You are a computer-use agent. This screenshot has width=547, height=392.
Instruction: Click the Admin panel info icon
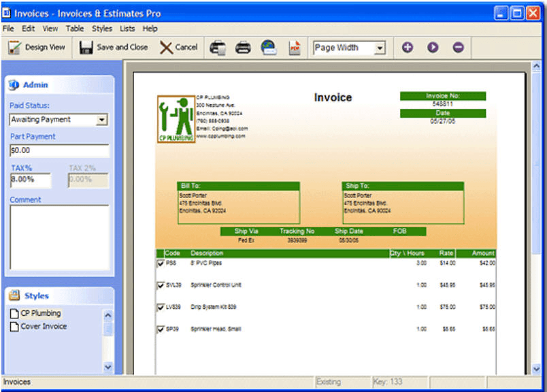[15, 84]
